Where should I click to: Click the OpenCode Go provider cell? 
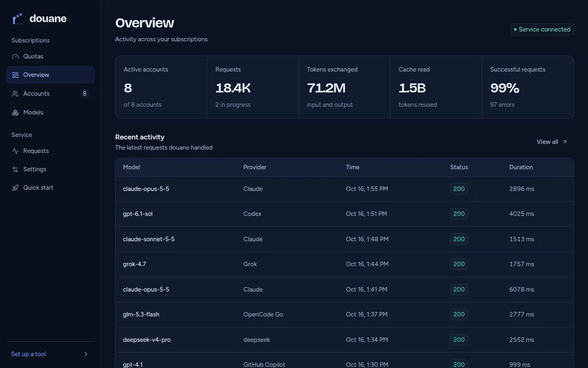[x=263, y=315]
